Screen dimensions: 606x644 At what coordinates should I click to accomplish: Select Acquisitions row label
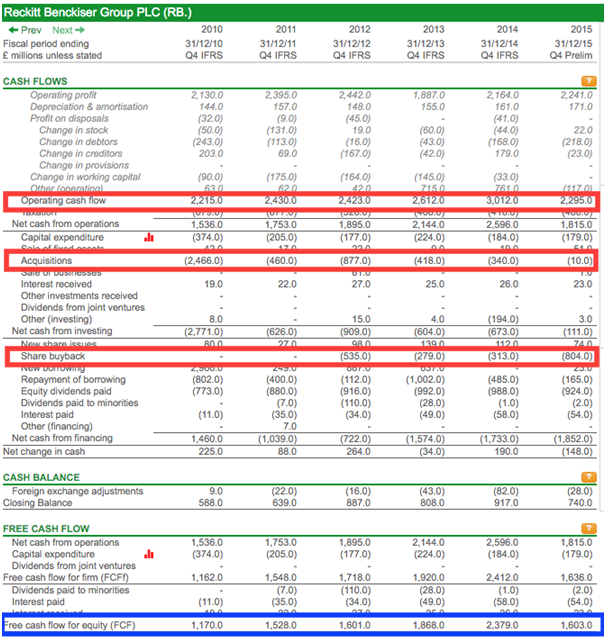[x=46, y=261]
